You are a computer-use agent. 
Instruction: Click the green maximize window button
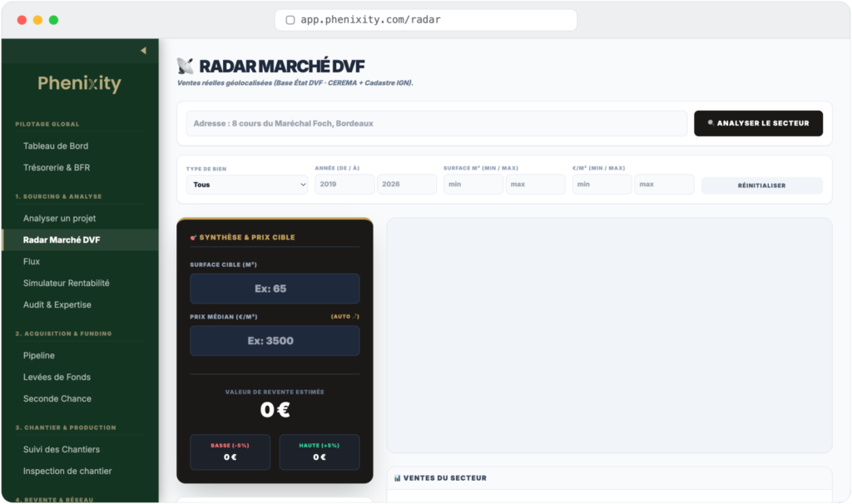pos(53,20)
